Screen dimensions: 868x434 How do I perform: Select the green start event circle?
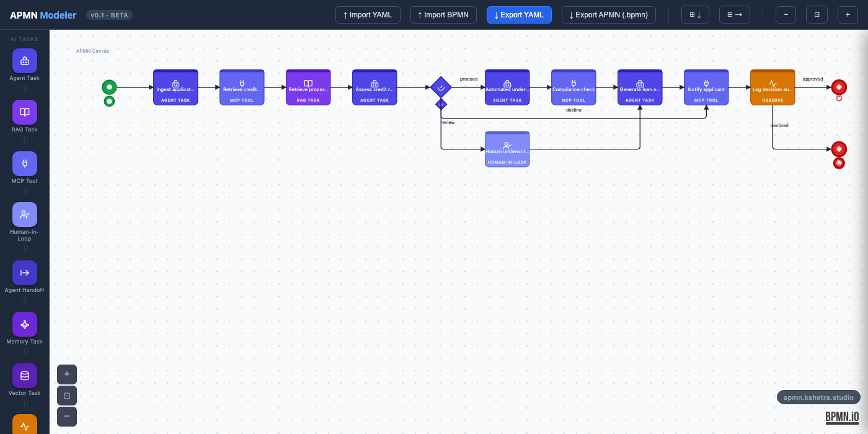(x=109, y=87)
